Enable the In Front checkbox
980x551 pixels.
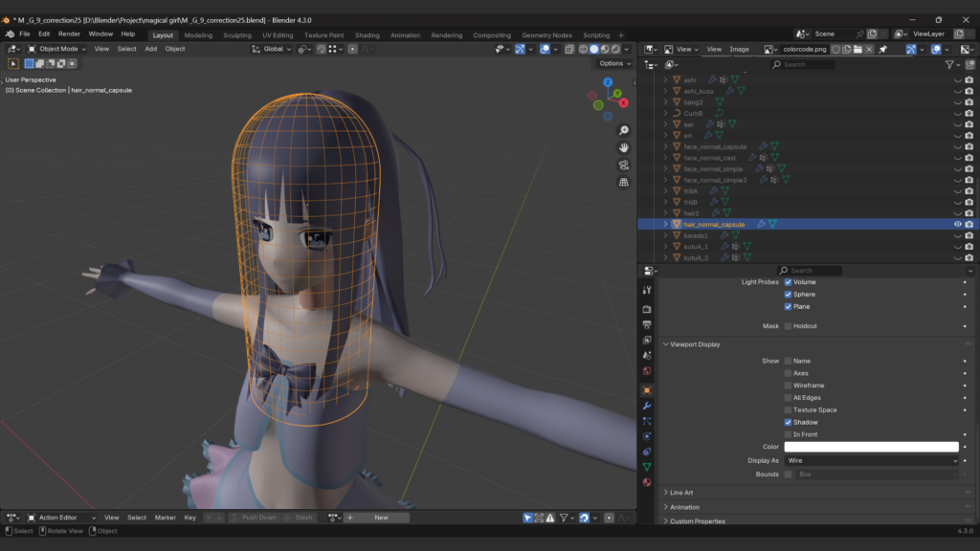(789, 434)
